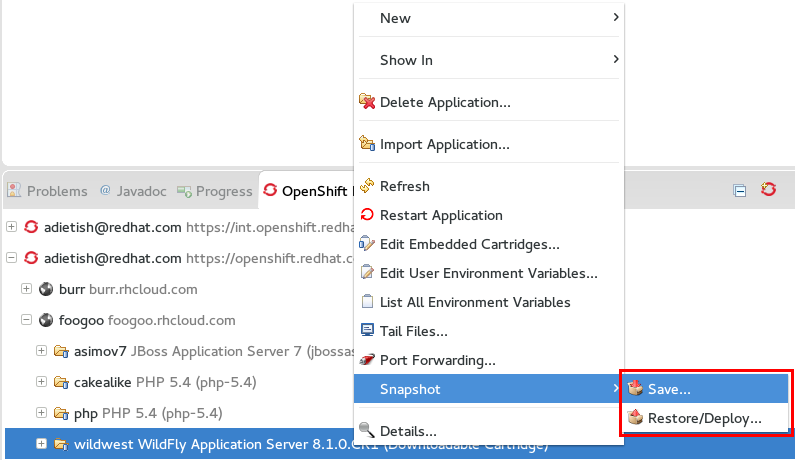Viewport: 795px width, 460px height.
Task: Click the folder icon beside asimov7
Action: (x=61, y=351)
